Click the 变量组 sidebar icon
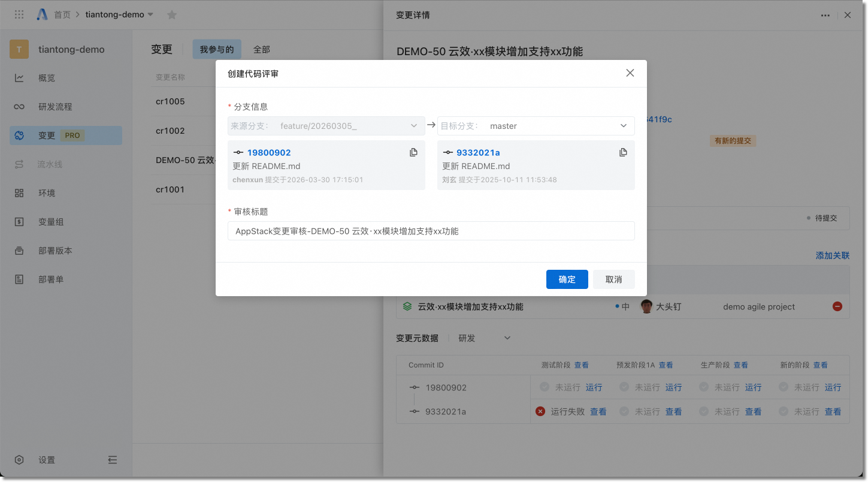Image resolution: width=868 pixels, height=482 pixels. [19, 222]
